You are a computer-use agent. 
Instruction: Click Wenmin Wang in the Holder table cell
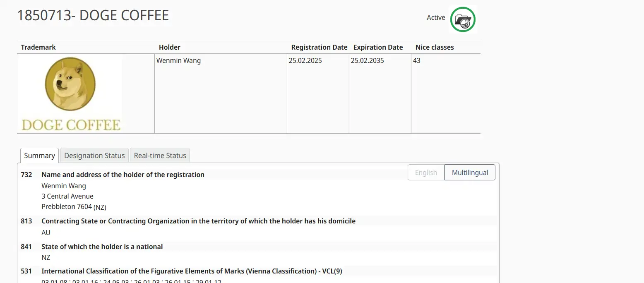pos(178,60)
